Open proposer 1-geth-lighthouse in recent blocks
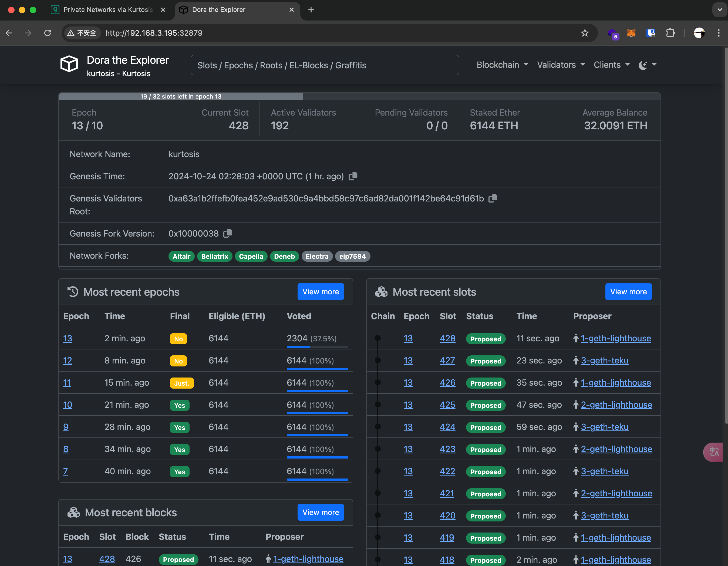The image size is (728, 566). coord(308,559)
